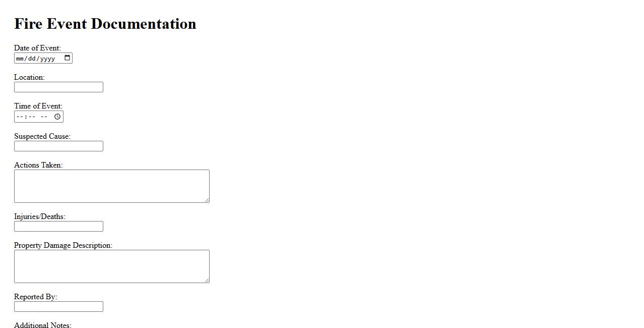This screenshot has height=328, width=644.
Task: Click the Property Damage textarea resize handle
Action: 207,281
